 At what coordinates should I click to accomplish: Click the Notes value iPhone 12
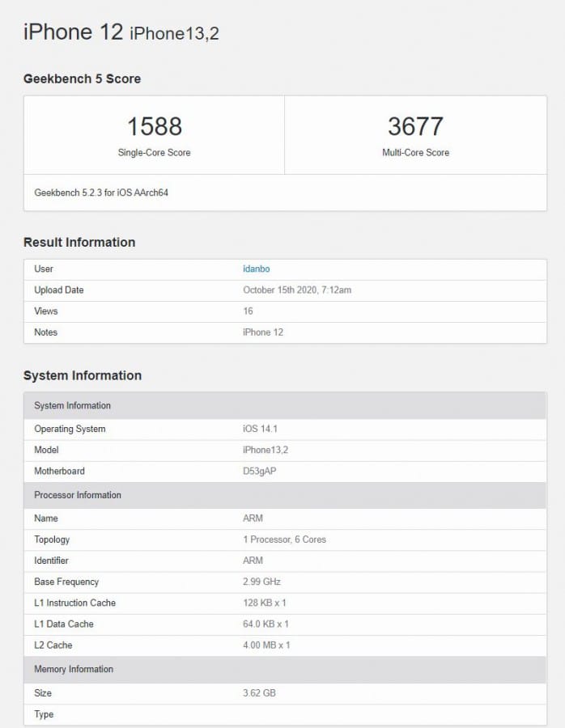pyautogui.click(x=263, y=332)
